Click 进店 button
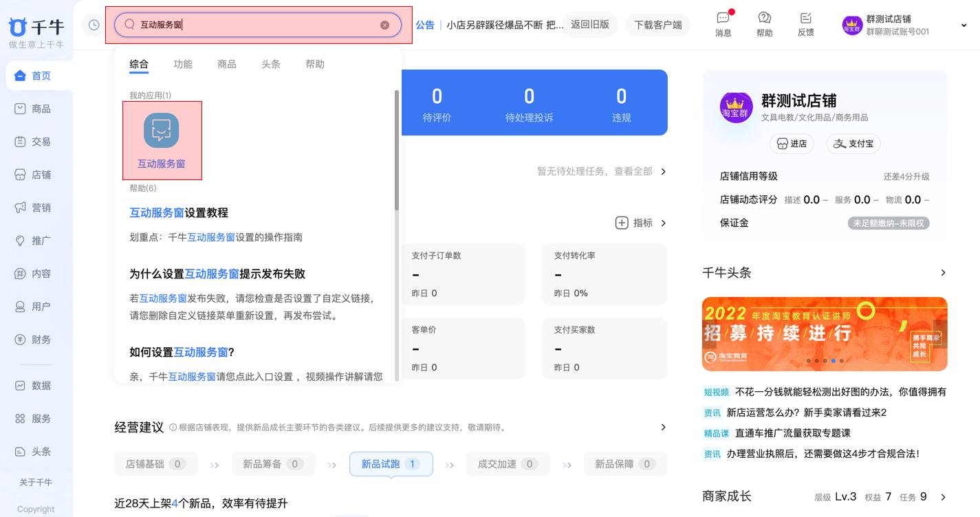The height and width of the screenshot is (517, 980). [x=792, y=144]
